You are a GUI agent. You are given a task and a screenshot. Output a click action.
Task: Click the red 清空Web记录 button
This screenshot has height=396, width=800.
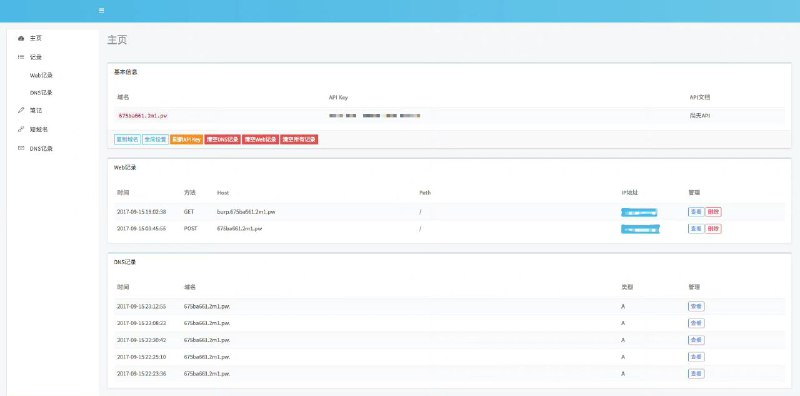pos(261,139)
